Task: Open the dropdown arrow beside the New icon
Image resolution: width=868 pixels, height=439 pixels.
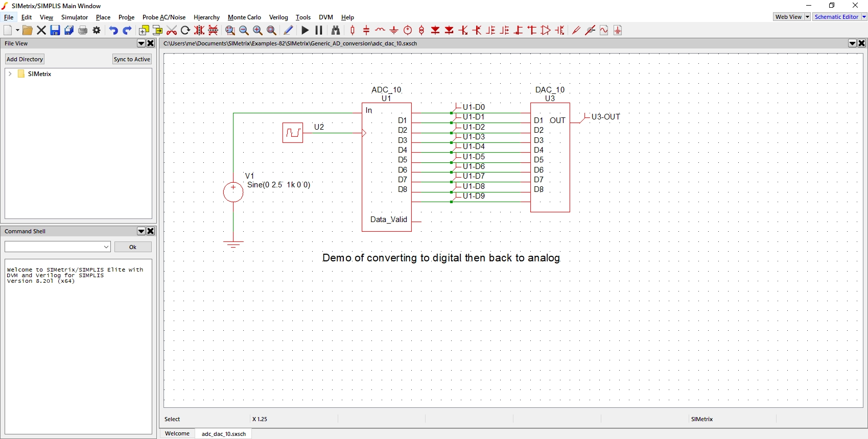Action: [x=18, y=30]
